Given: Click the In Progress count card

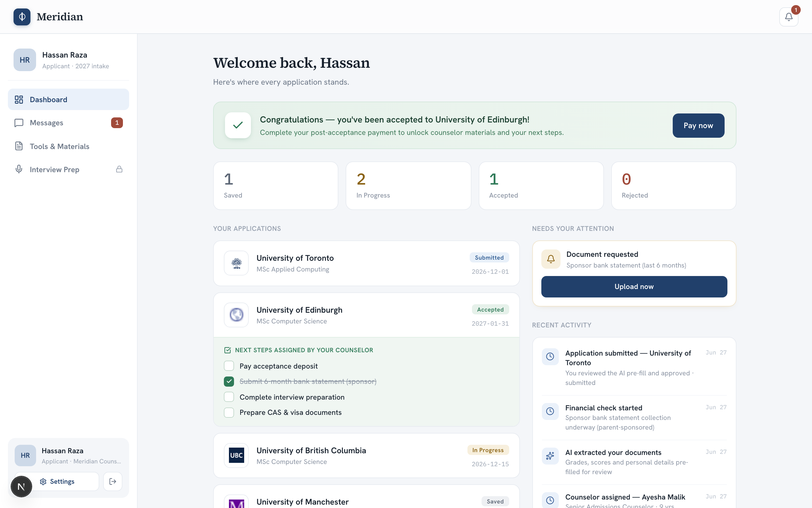Looking at the screenshot, I should (x=408, y=186).
